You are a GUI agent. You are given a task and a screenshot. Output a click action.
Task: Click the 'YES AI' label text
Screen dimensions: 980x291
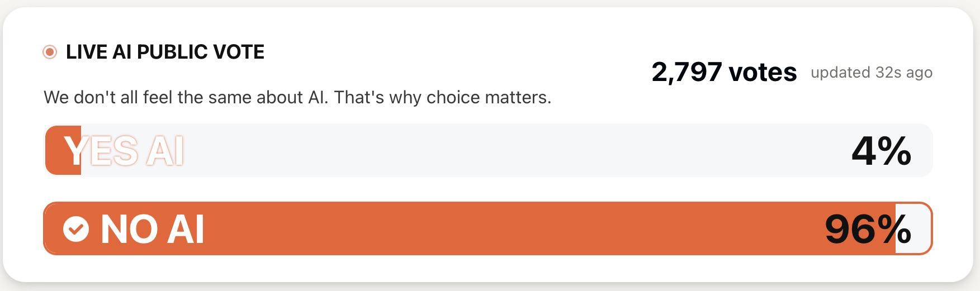tap(124, 151)
